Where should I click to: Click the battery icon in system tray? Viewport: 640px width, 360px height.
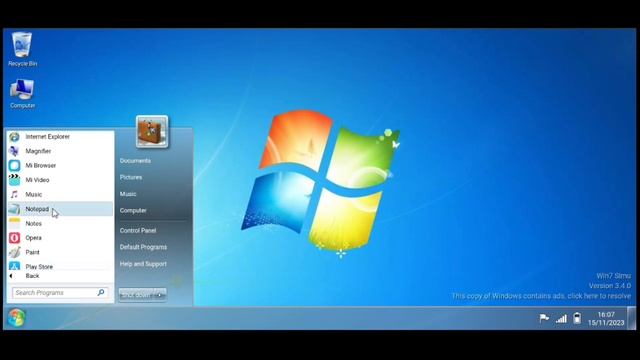tap(577, 318)
